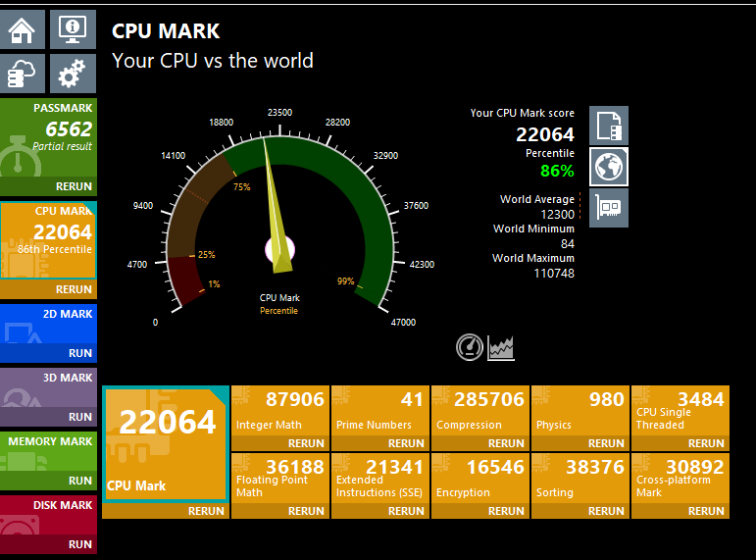
Task: Open the Floating Point Math 36188 tile
Action: click(x=280, y=478)
